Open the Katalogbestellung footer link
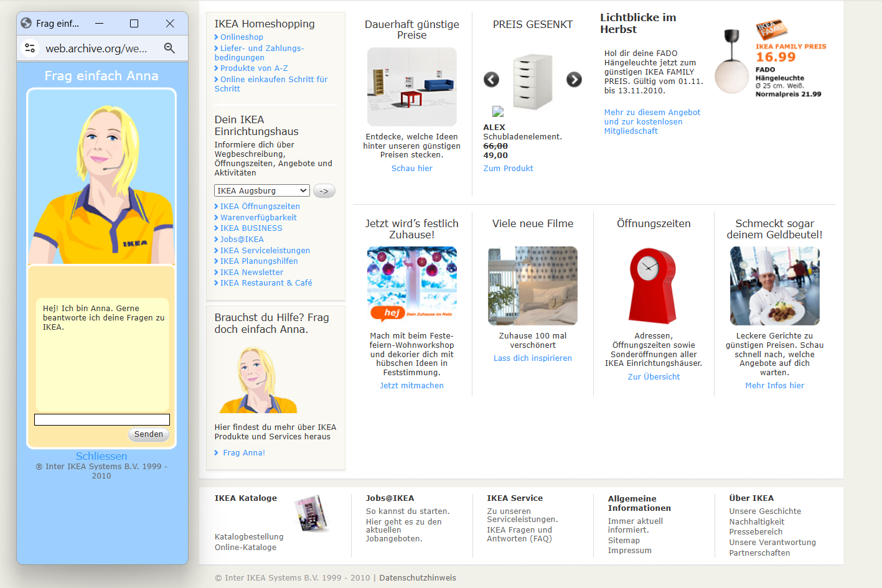The height and width of the screenshot is (588, 882). click(x=249, y=537)
